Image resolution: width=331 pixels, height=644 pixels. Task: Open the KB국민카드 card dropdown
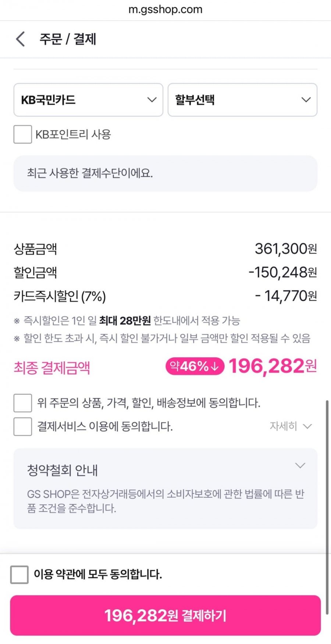pyautogui.click(x=88, y=100)
